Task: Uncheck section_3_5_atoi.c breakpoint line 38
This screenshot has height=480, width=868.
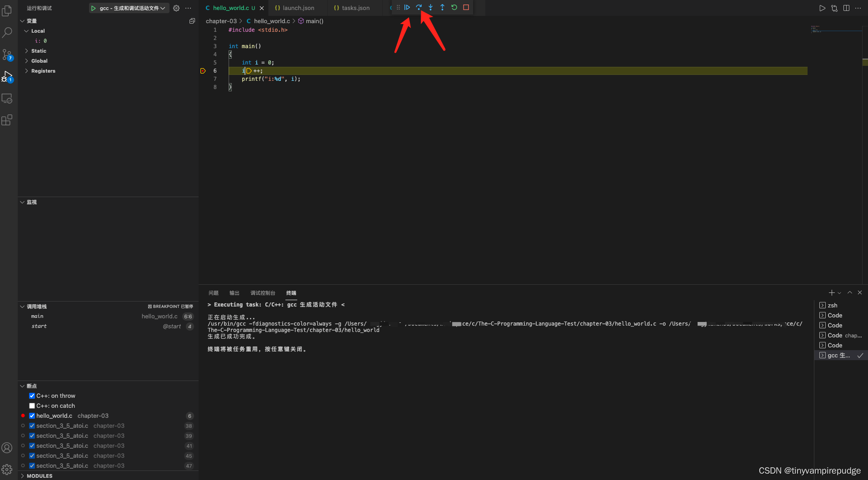Action: click(x=32, y=426)
